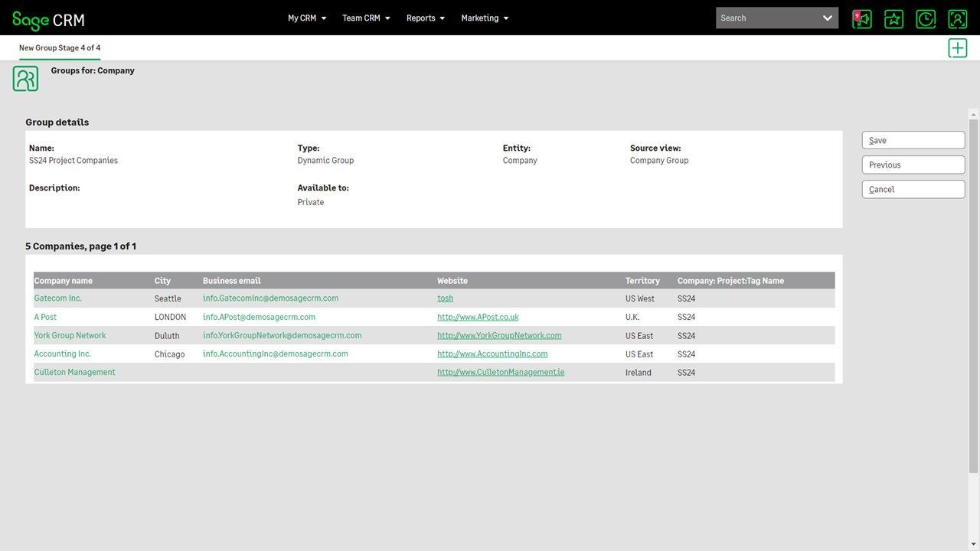Image resolution: width=980 pixels, height=551 pixels.
Task: Open the tosh website link
Action: pos(446,298)
